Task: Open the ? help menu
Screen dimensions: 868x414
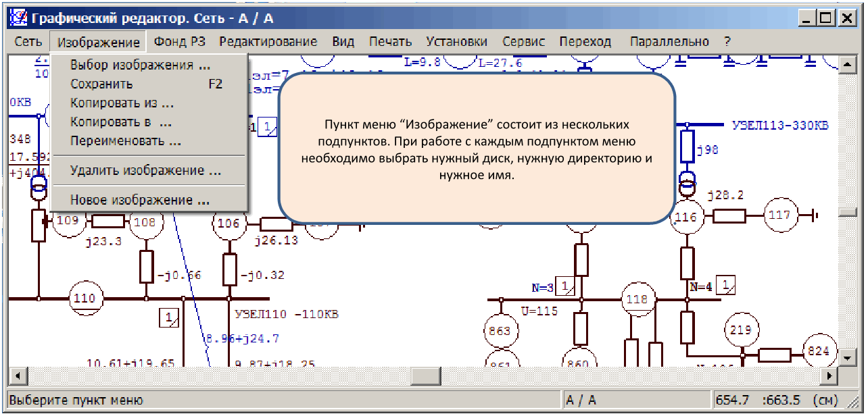Action: coord(727,42)
